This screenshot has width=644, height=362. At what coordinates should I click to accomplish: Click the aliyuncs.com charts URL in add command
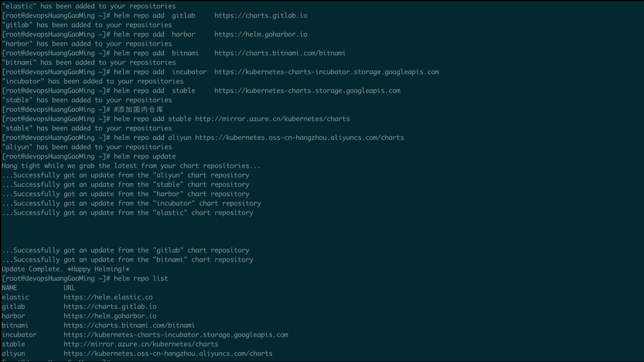click(x=300, y=138)
